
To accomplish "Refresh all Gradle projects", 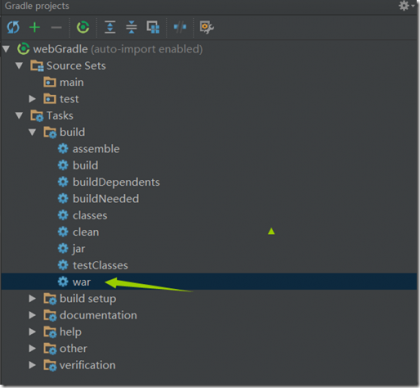I will (13, 27).
